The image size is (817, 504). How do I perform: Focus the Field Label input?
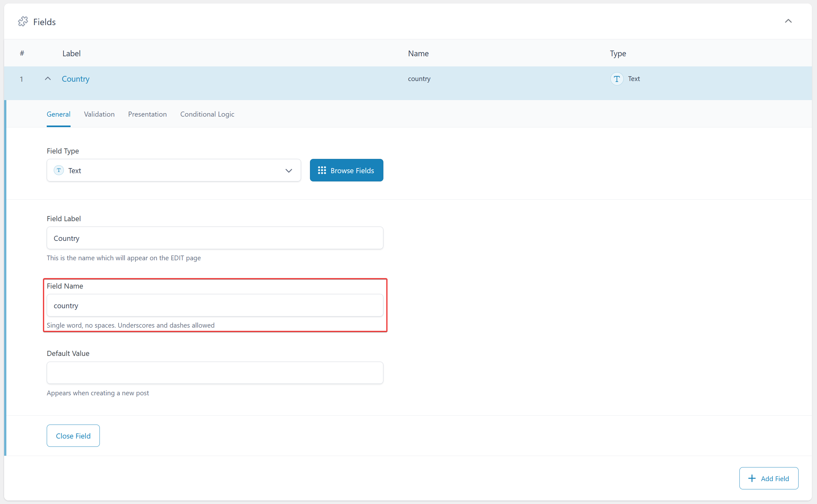(x=215, y=238)
